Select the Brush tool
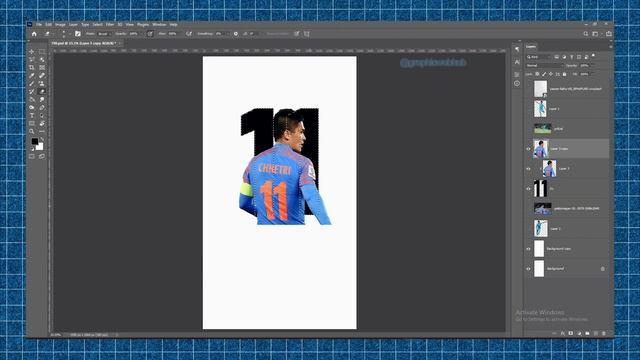This screenshot has height=360, width=640. coord(32,84)
